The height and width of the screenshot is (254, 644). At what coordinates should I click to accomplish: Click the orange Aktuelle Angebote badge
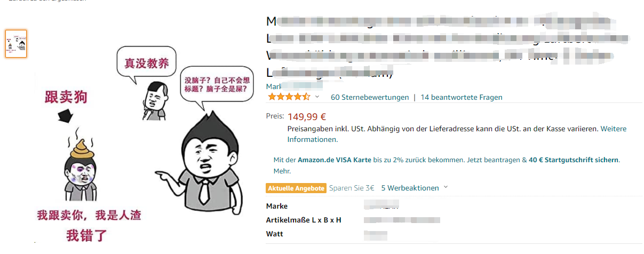tap(296, 188)
